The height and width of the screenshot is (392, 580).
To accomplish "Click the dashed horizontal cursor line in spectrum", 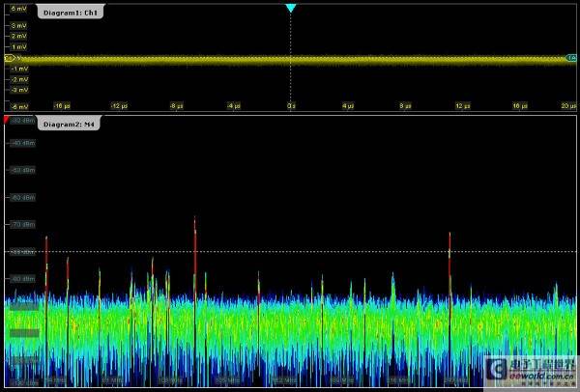I will (x=290, y=252).
